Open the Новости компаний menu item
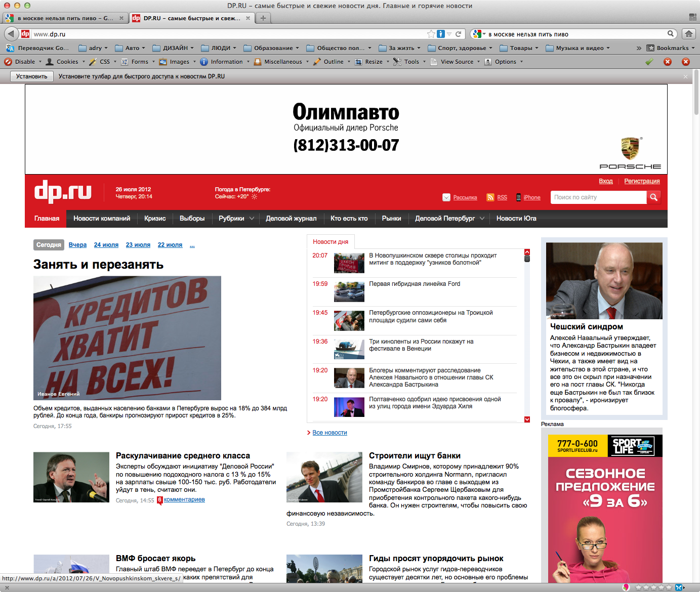The width and height of the screenshot is (700, 592). tap(102, 219)
